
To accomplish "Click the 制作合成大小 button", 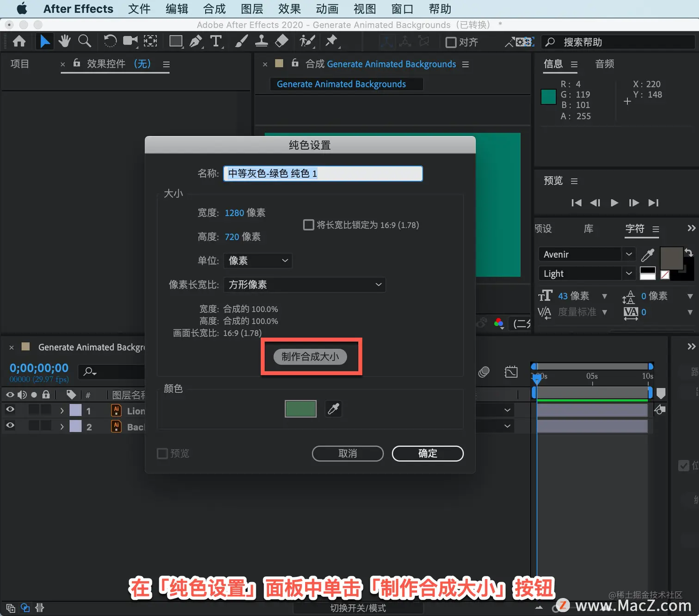I will pyautogui.click(x=310, y=357).
